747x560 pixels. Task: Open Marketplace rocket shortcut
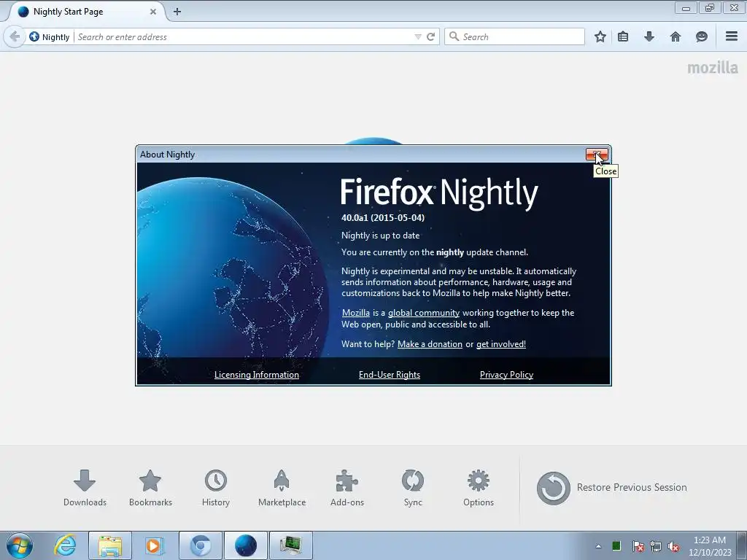pyautogui.click(x=282, y=488)
